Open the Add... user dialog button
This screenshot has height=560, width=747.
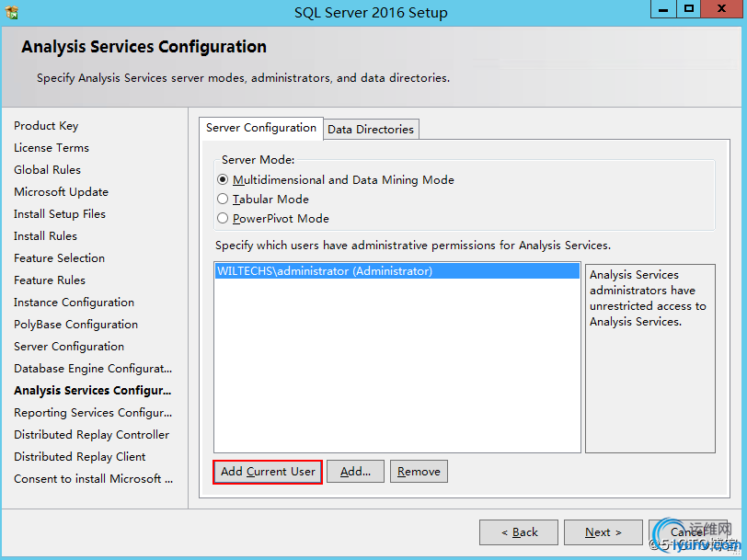355,472
